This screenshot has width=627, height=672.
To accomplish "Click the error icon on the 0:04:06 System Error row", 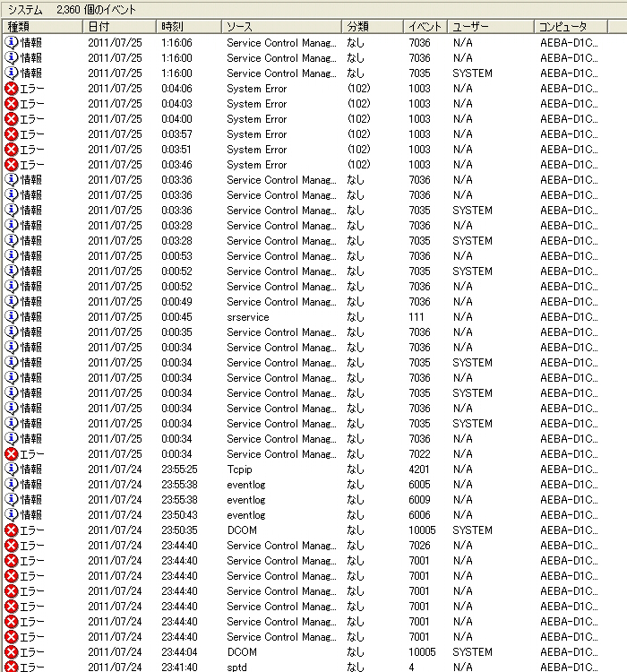I will [12, 89].
